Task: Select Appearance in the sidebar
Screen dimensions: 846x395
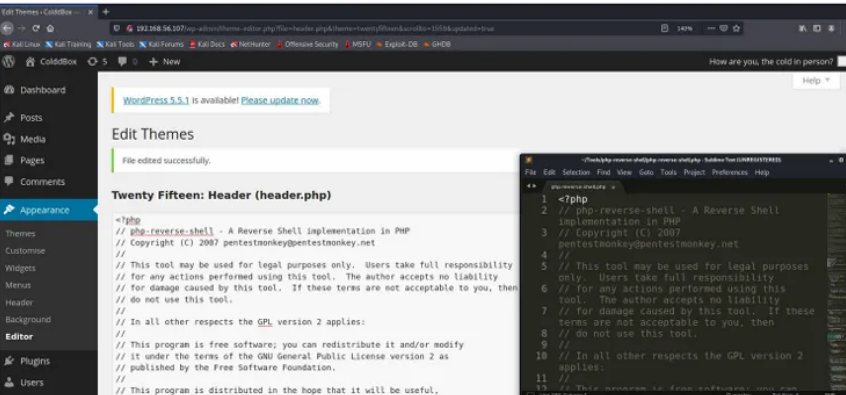Action: pos(49,210)
